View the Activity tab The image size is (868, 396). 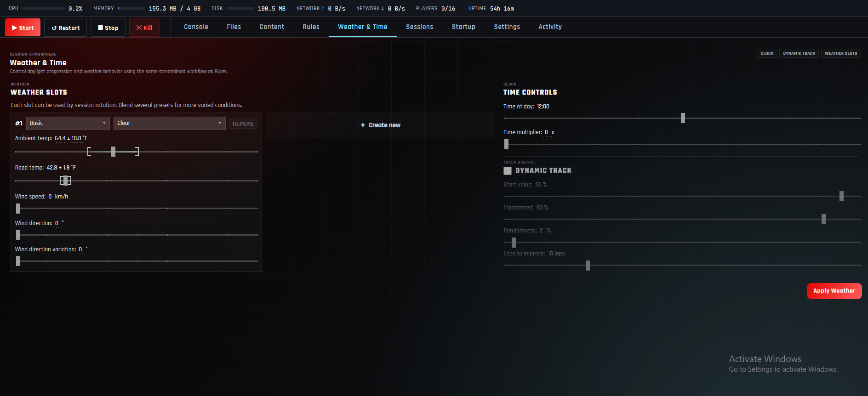tap(550, 27)
